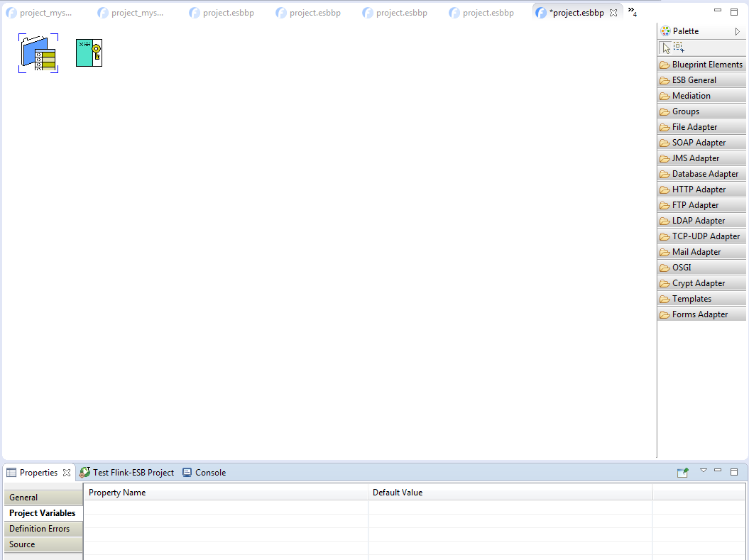
Task: Choose the Marquee selection tool in Palette
Action: [x=679, y=48]
